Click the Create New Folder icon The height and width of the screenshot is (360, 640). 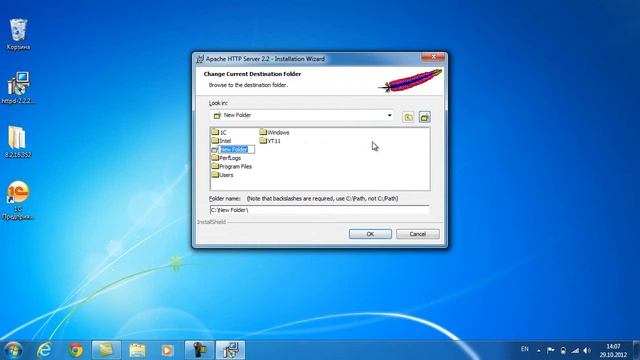(x=424, y=117)
